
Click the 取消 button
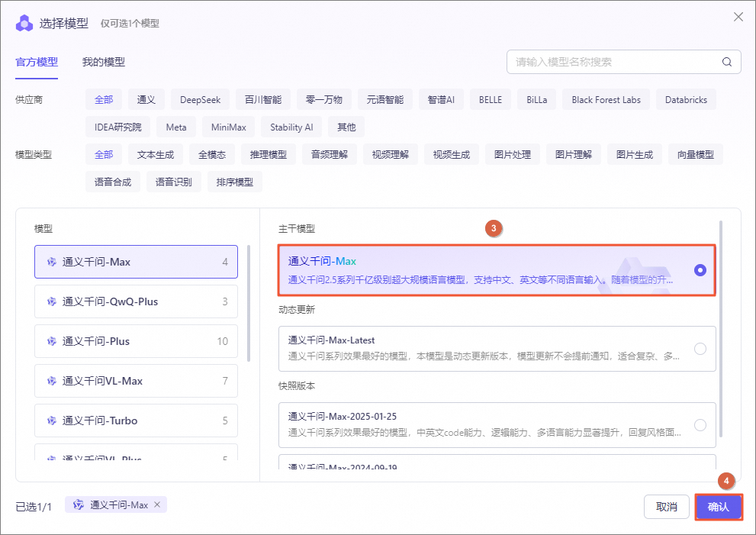[667, 507]
